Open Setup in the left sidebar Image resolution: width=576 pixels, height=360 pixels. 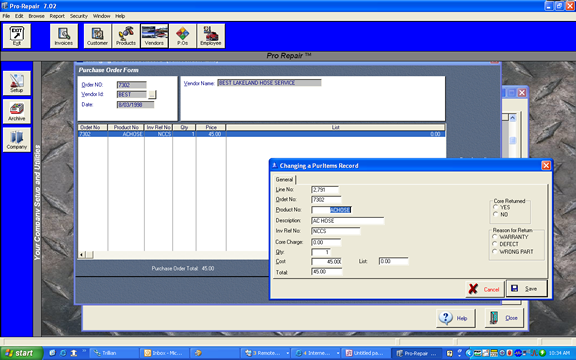pyautogui.click(x=17, y=83)
